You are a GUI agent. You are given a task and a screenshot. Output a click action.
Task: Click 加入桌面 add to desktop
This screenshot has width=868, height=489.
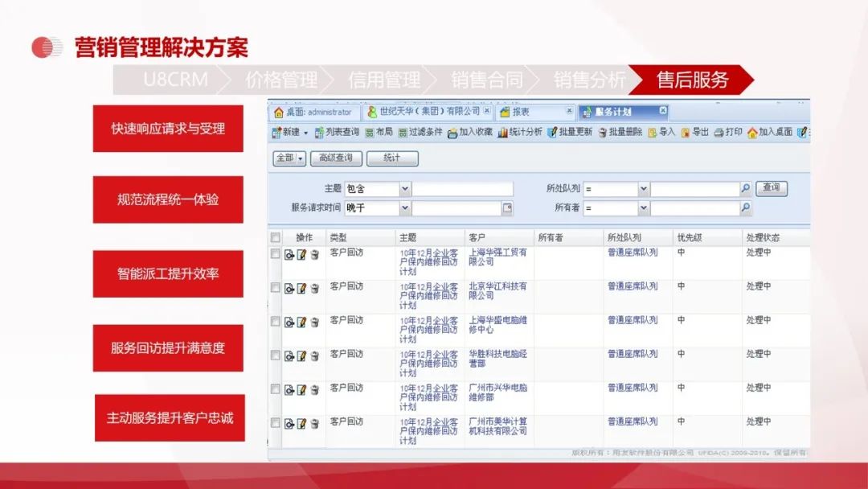[769, 133]
